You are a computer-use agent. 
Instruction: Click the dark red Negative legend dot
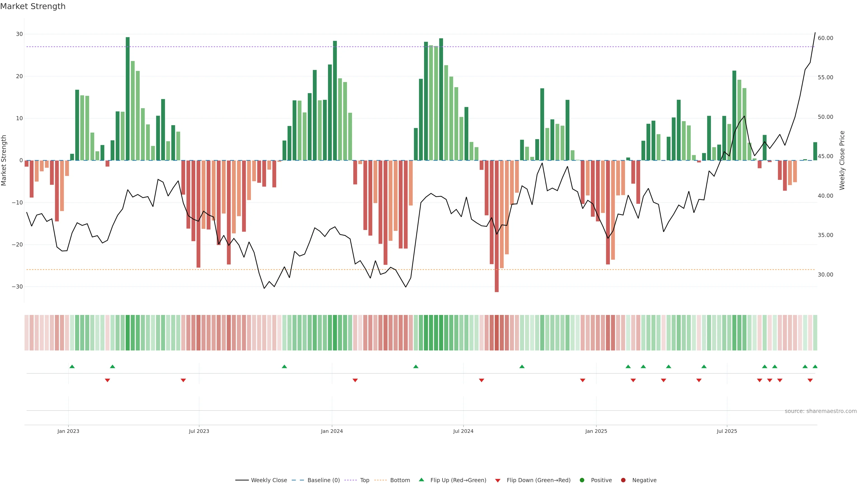click(623, 480)
